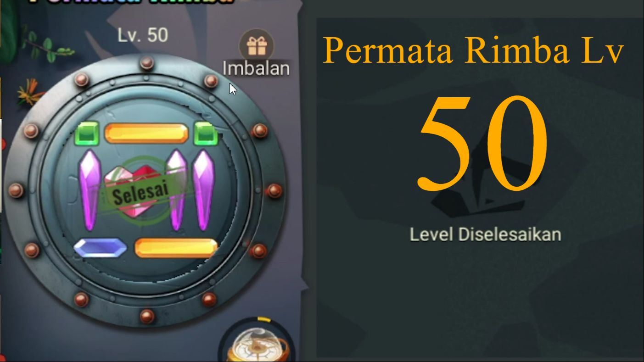Tap the leftmost purple crystal gem
Viewport: 644px width, 362px height.
(x=90, y=189)
